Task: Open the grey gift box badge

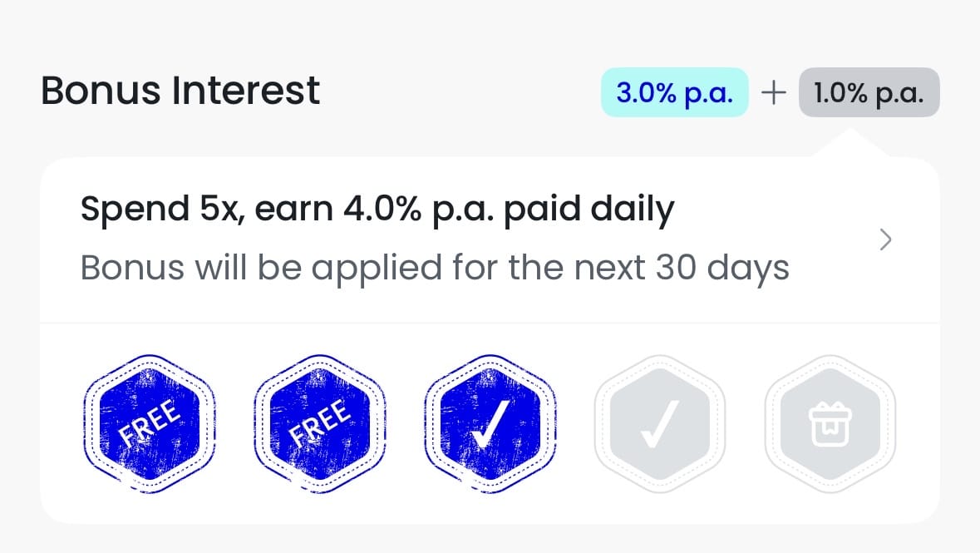Action: tap(830, 424)
